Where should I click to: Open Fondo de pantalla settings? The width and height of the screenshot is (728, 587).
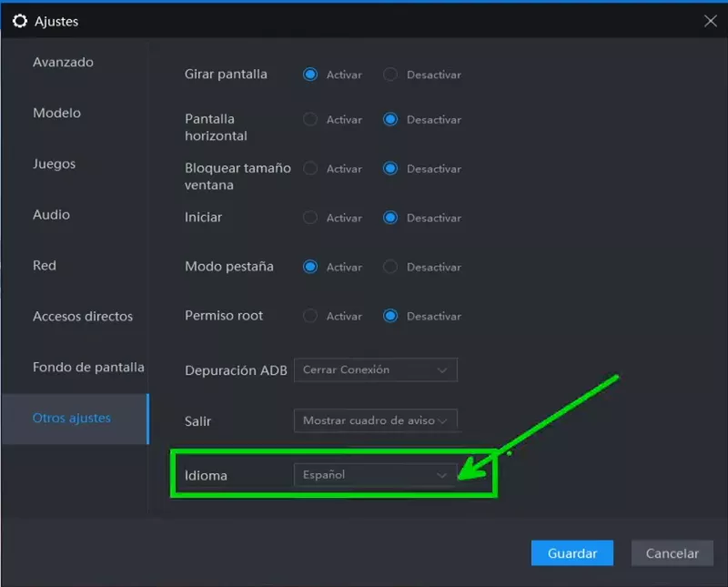pos(88,368)
